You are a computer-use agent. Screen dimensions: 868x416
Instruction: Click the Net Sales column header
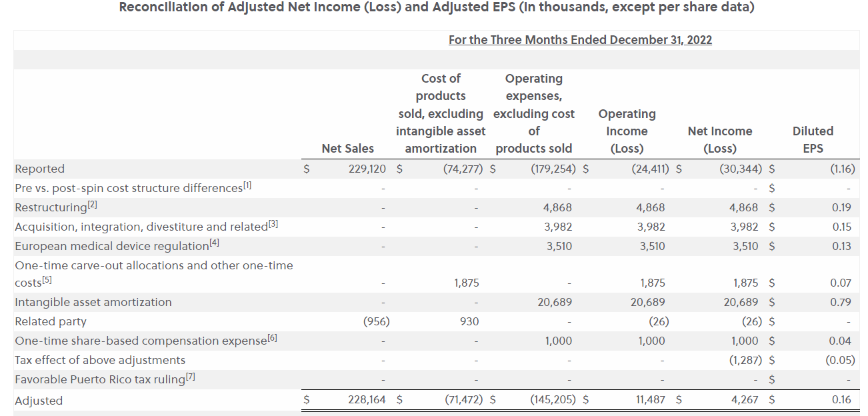tap(347, 148)
